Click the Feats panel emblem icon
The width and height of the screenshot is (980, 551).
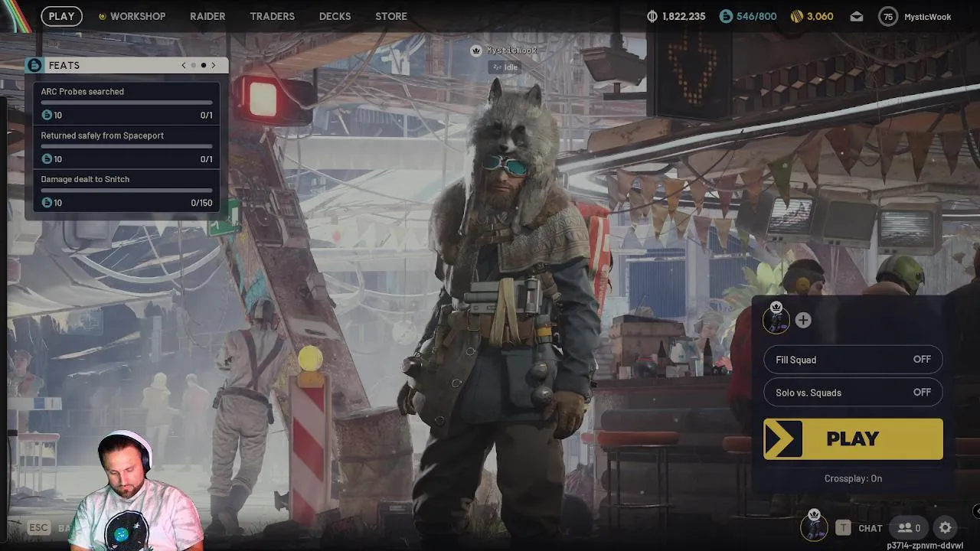pos(34,65)
